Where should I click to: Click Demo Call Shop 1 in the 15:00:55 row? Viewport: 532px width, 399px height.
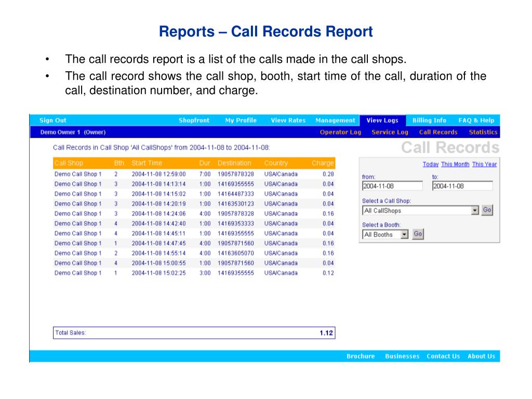(78, 263)
